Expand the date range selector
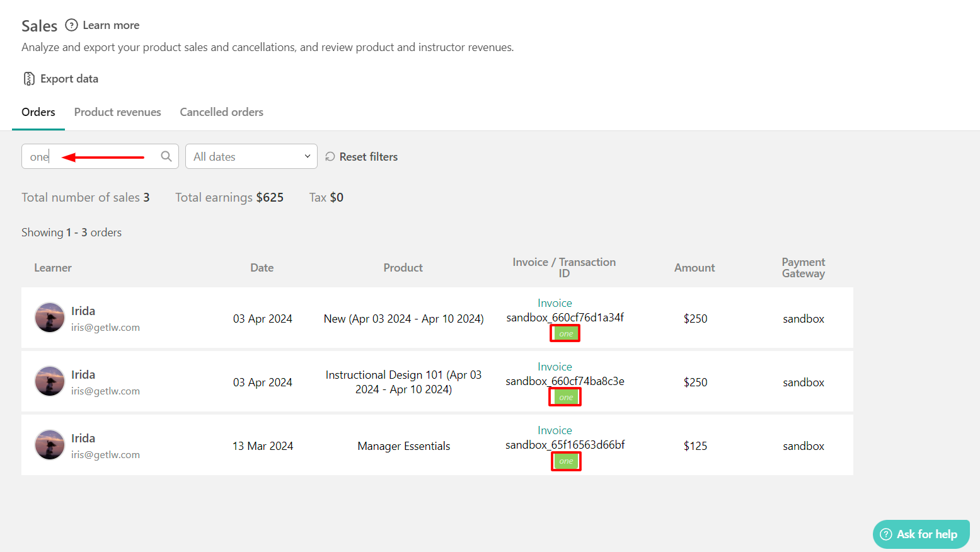The image size is (980, 552). [x=251, y=156]
